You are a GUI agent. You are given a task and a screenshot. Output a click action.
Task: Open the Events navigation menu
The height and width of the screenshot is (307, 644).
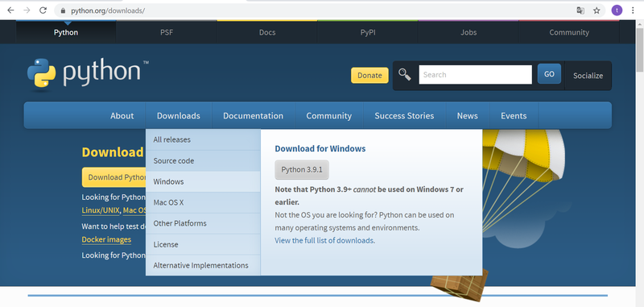point(514,116)
